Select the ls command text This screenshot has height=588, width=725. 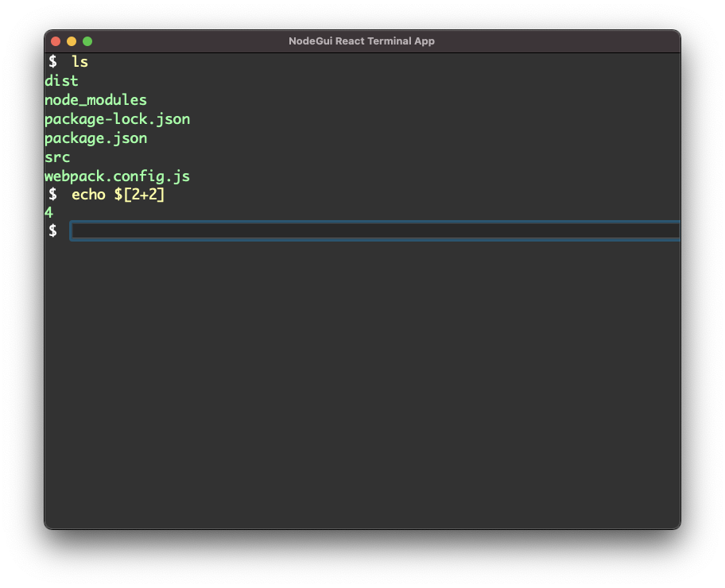79,61
